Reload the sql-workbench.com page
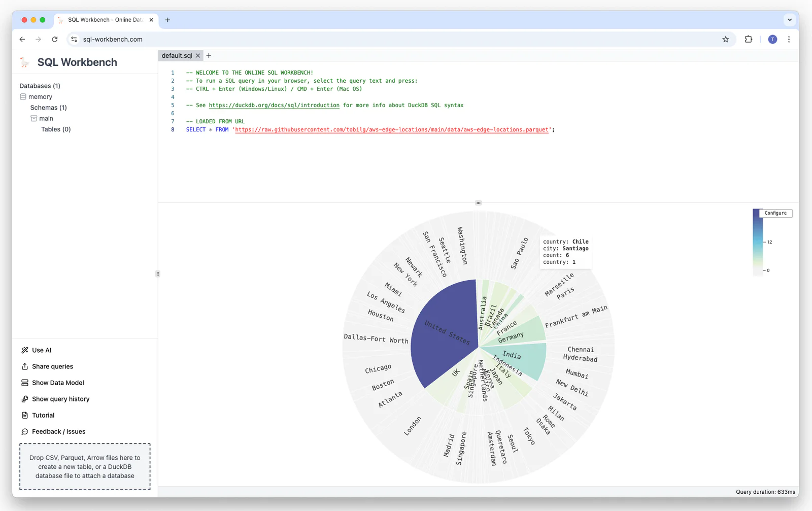The image size is (812, 511). 55,39
